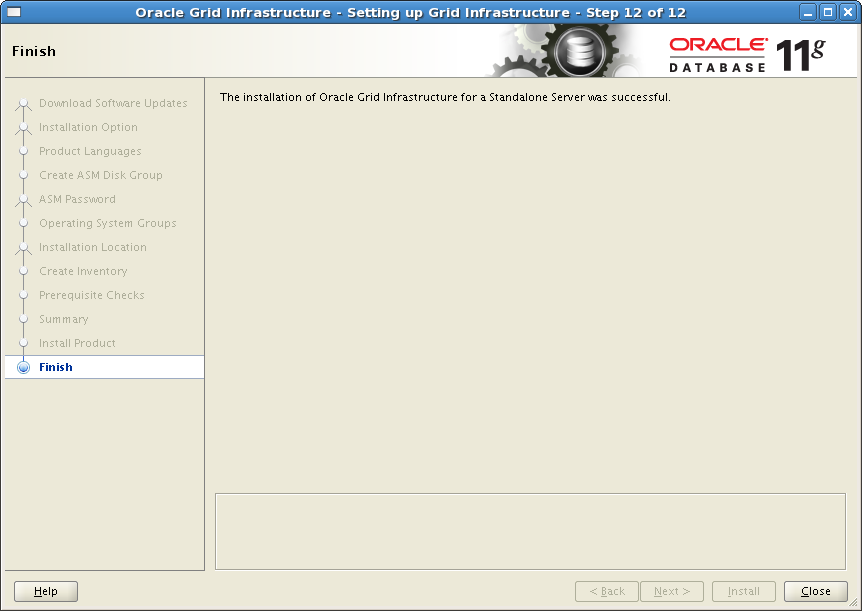Select the Summary step
The width and height of the screenshot is (862, 611).
(63, 319)
